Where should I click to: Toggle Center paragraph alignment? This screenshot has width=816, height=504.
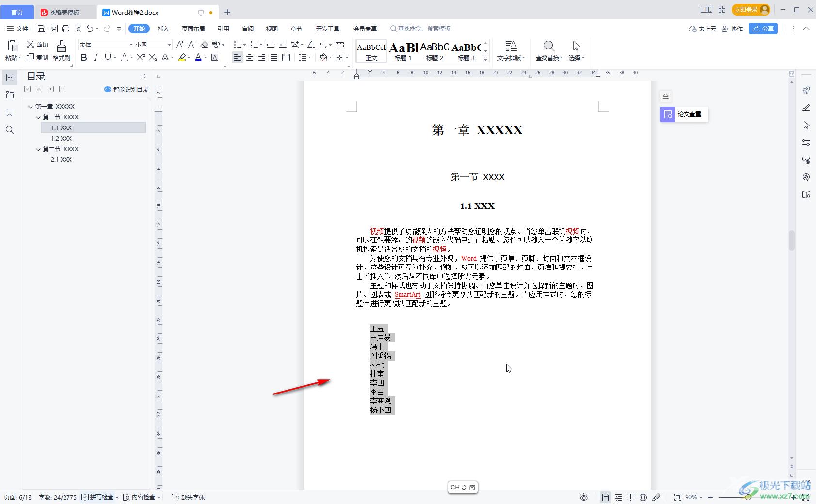pyautogui.click(x=250, y=57)
